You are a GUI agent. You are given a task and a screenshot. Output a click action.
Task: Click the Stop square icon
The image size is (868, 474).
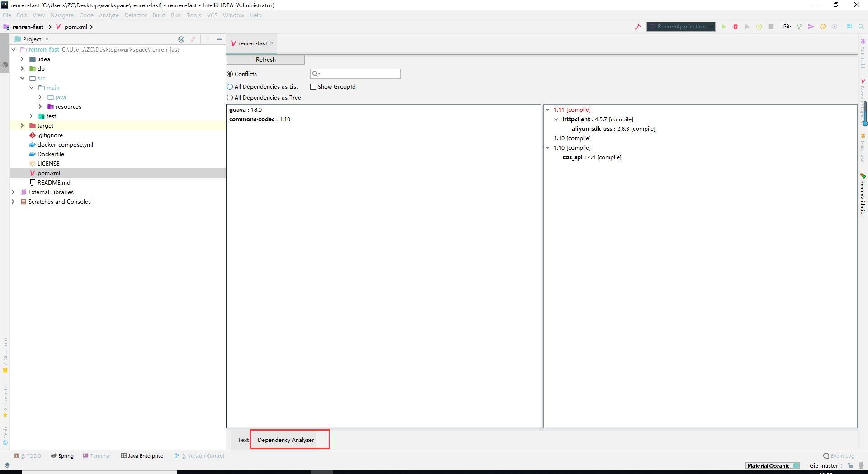coord(771,27)
